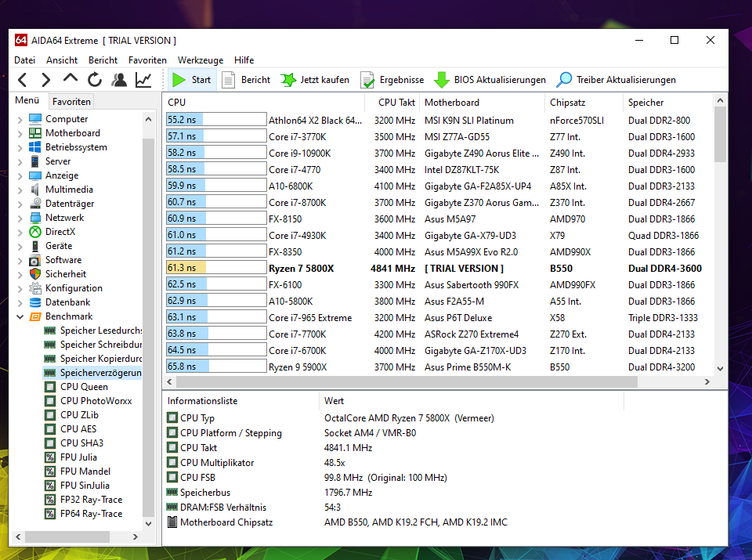The height and width of the screenshot is (560, 752).
Task: Switch to the Menü tab
Action: [x=27, y=100]
